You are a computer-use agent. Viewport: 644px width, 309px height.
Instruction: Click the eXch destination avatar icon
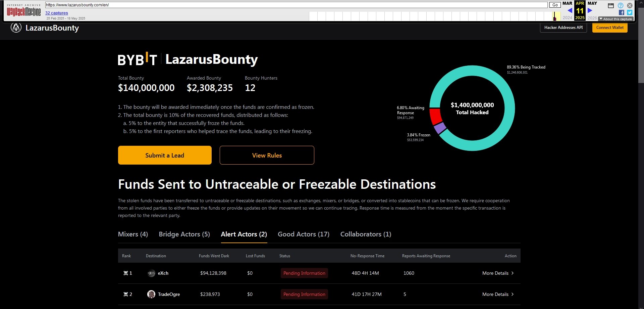coord(151,273)
